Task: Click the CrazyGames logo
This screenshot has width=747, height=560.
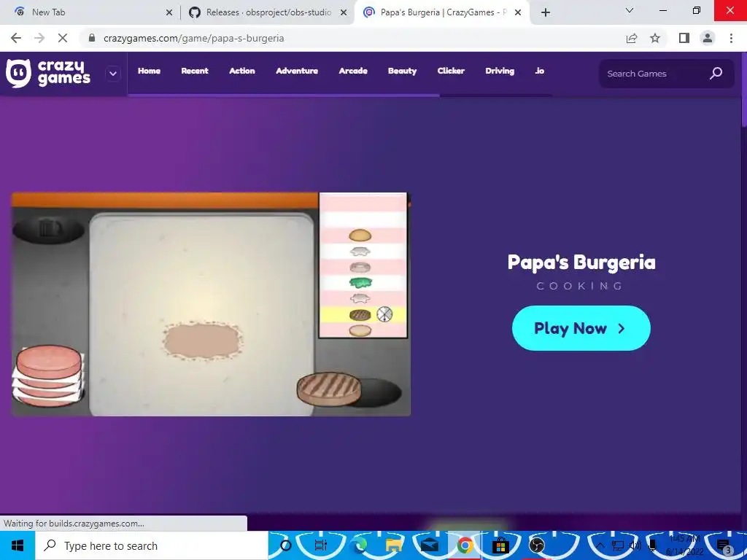Action: [x=47, y=74]
